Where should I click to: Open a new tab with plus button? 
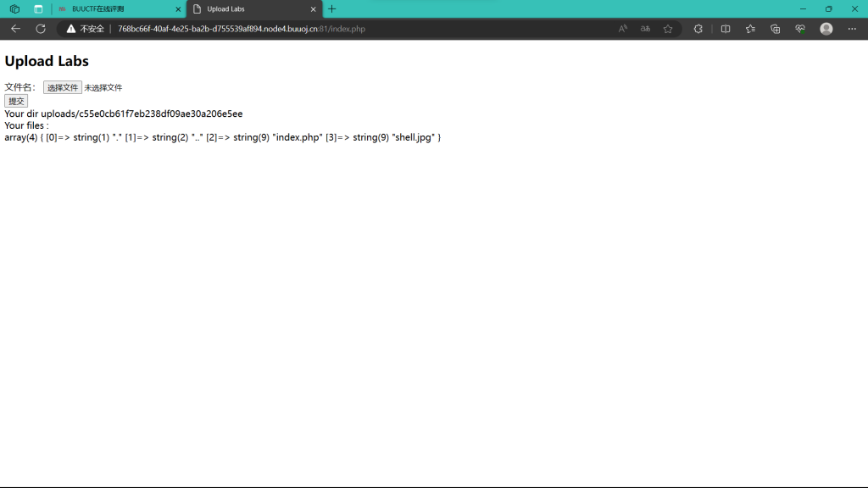click(x=332, y=8)
